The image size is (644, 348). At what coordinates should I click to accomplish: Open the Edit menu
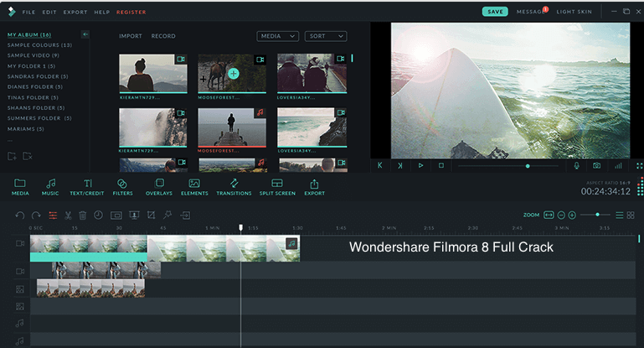pyautogui.click(x=49, y=13)
